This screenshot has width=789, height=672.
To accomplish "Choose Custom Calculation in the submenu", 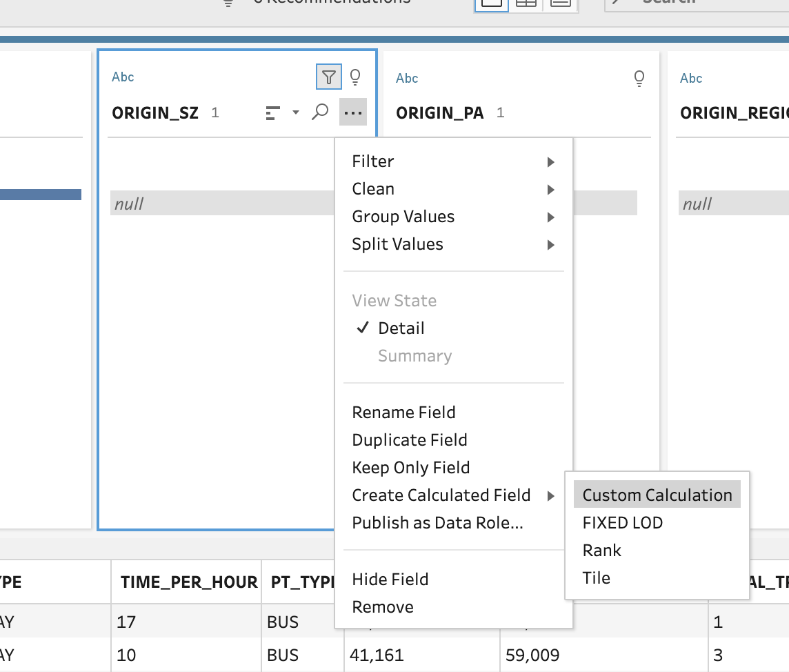I will (657, 495).
